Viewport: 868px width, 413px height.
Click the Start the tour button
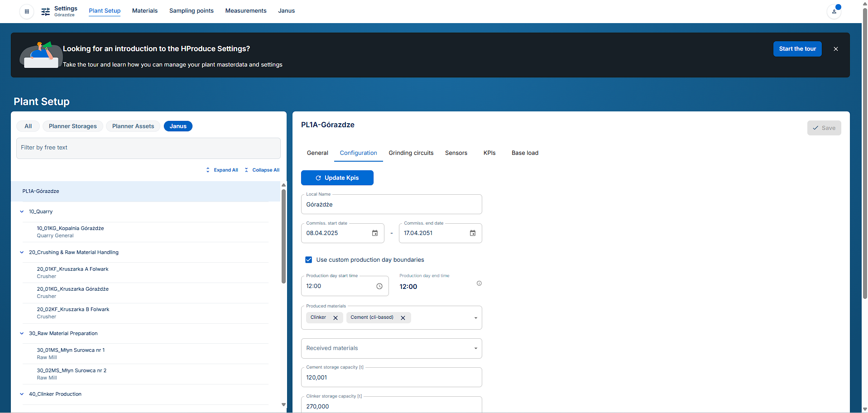tap(797, 49)
